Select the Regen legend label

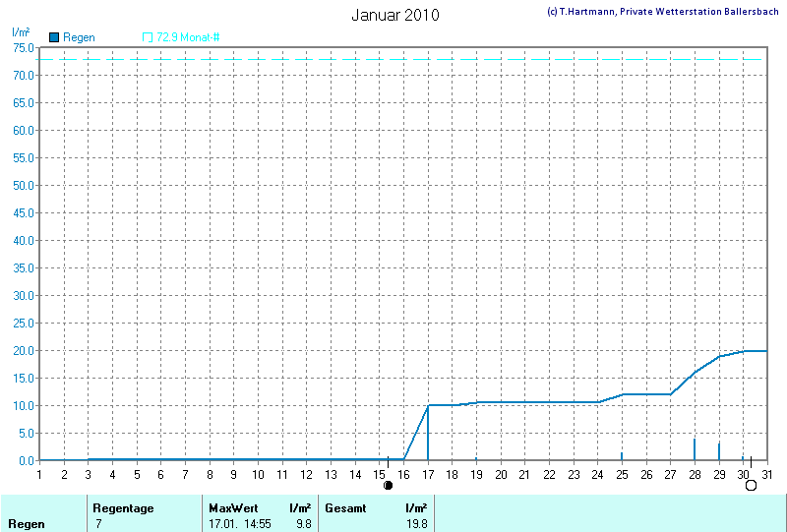(x=79, y=37)
